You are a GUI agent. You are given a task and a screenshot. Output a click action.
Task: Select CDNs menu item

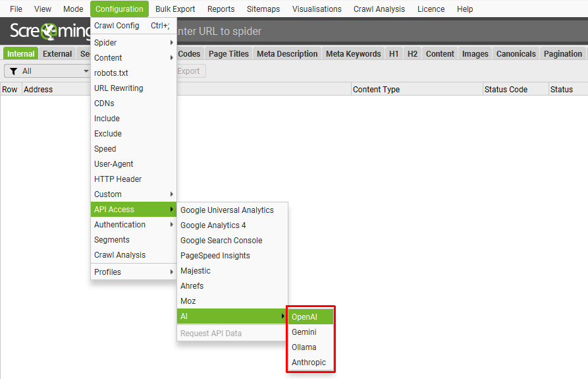point(134,103)
